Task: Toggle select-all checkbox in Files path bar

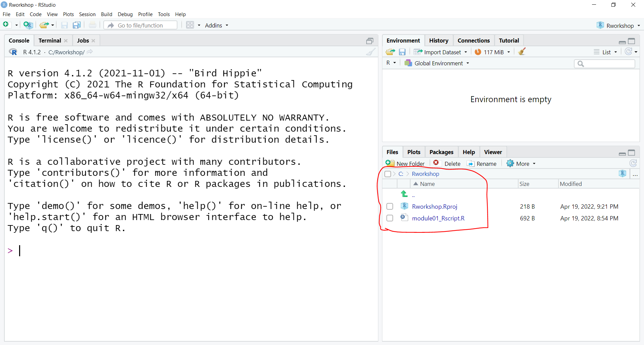Action: click(388, 174)
